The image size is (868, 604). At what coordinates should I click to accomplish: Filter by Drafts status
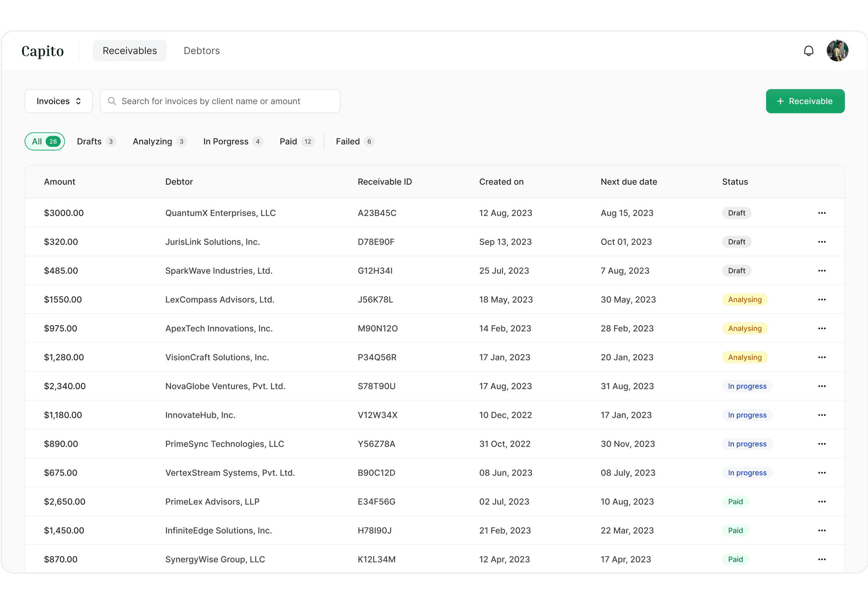pyautogui.click(x=96, y=142)
